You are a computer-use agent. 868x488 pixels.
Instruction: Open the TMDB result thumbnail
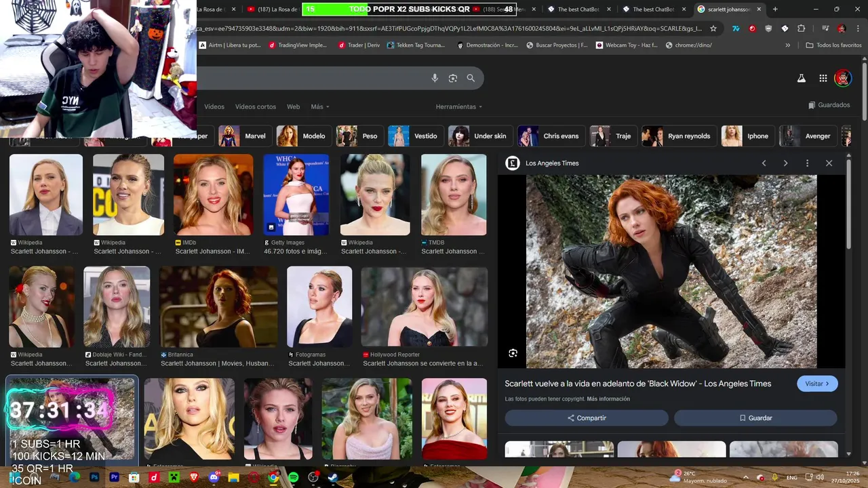454,195
